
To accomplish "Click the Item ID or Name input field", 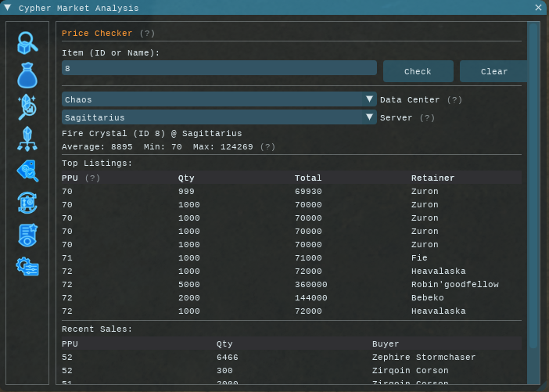I will click(x=219, y=69).
